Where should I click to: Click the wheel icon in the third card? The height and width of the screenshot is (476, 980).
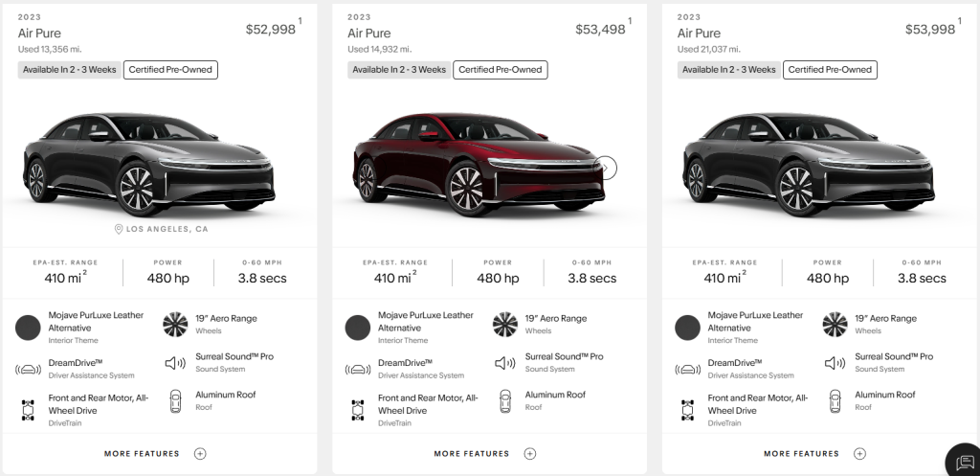(x=835, y=325)
